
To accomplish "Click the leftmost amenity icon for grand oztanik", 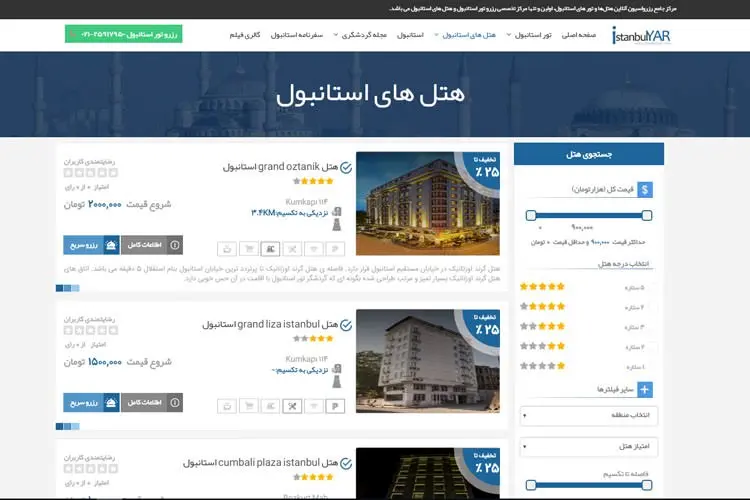I will click(227, 249).
